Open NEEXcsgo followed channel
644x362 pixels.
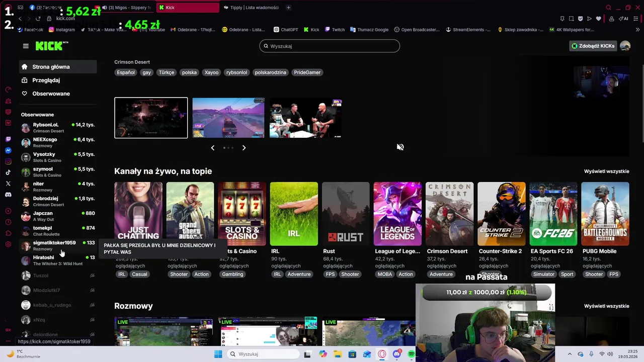[58, 142]
